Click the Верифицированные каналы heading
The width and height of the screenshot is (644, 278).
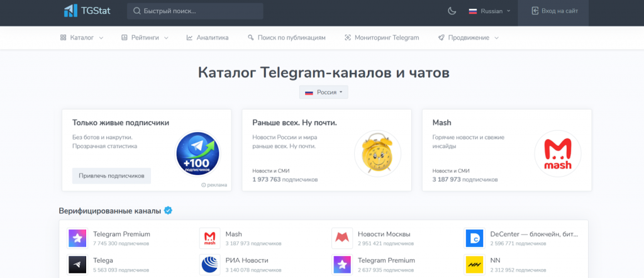click(x=110, y=211)
